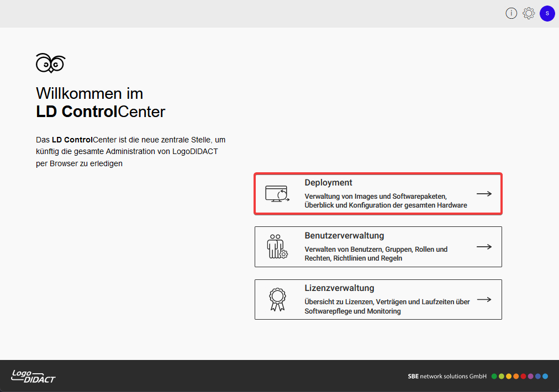The width and height of the screenshot is (559, 392).
Task: Click the Deployment monitor icon
Action: click(x=277, y=194)
